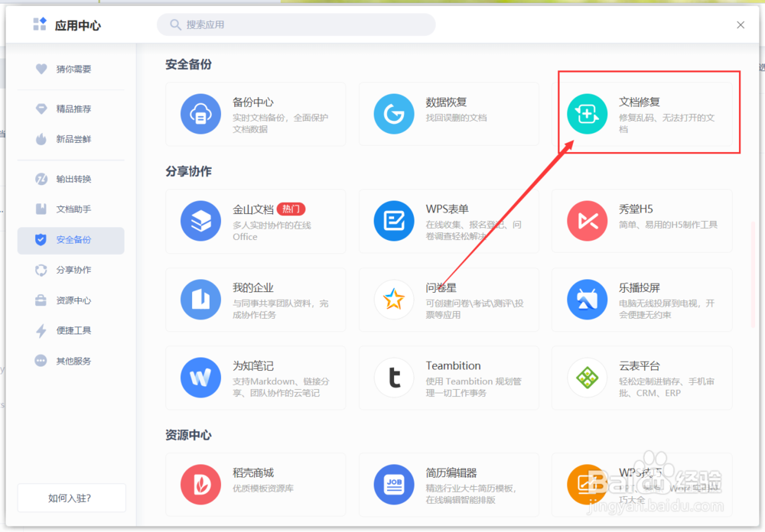Screen dimensions: 765x532
Task: Open the 秀堂H5 app icon
Action: click(587, 221)
